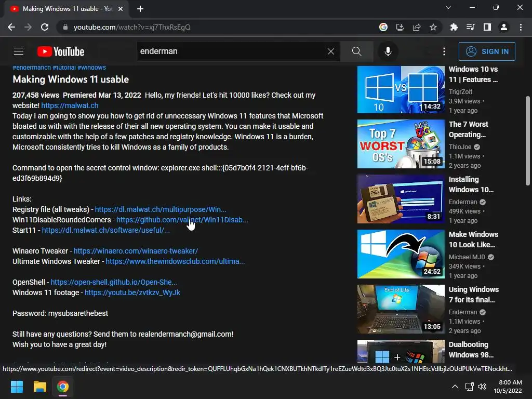Open the Make Windows 10 Look Like thumbnail
This screenshot has height=399, width=532.
point(401,254)
